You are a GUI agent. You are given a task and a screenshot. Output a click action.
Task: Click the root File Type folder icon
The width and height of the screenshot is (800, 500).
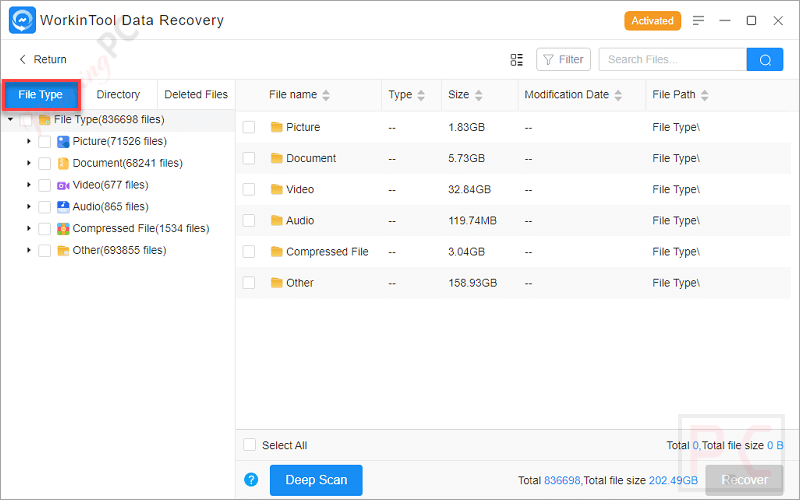(x=44, y=120)
